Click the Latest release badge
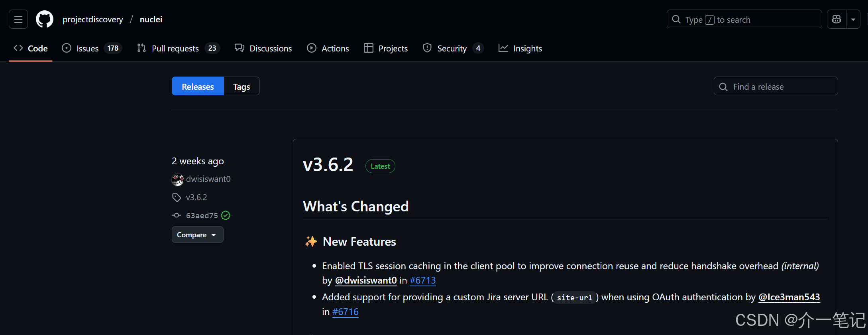The width and height of the screenshot is (868, 335). pos(380,166)
